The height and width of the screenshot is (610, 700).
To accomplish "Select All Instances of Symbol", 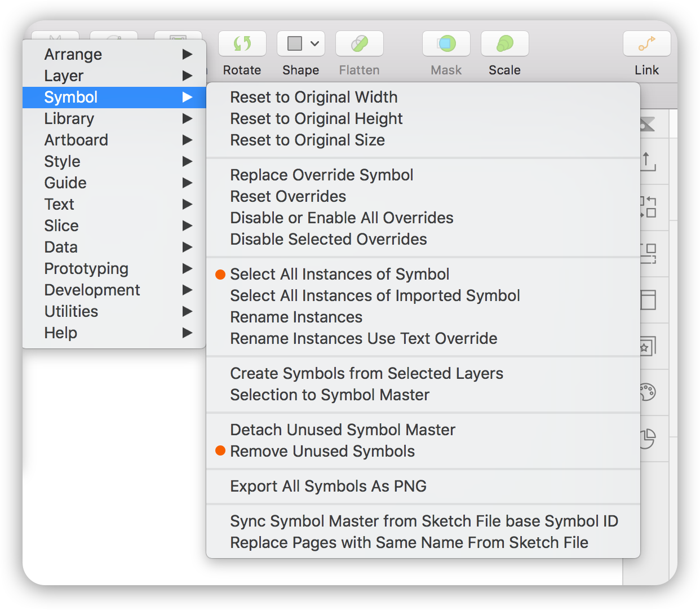I will point(339,275).
